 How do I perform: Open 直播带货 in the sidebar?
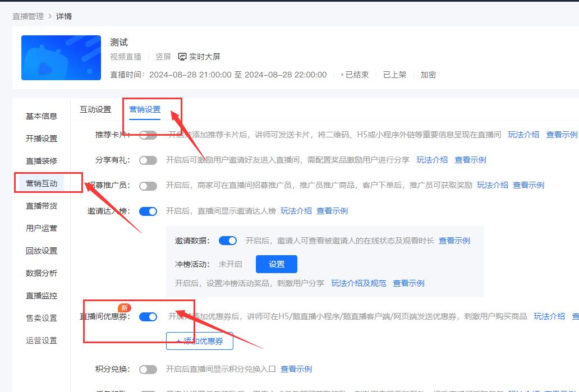coord(41,205)
